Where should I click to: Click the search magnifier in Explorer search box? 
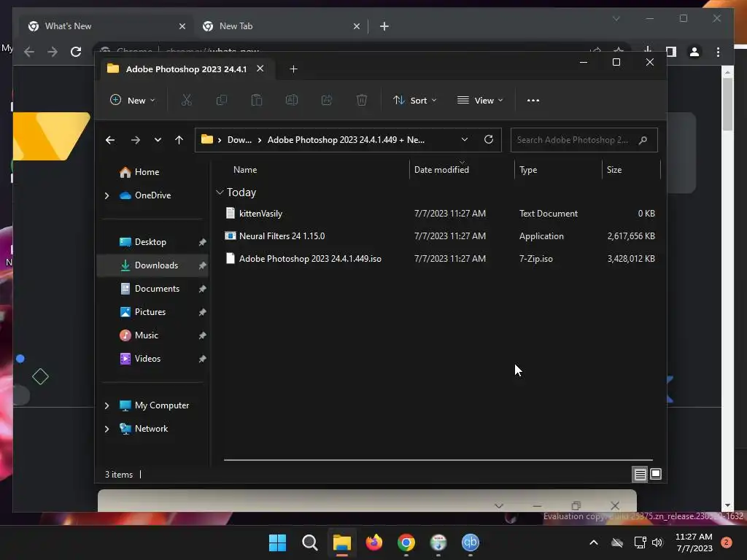(x=643, y=140)
